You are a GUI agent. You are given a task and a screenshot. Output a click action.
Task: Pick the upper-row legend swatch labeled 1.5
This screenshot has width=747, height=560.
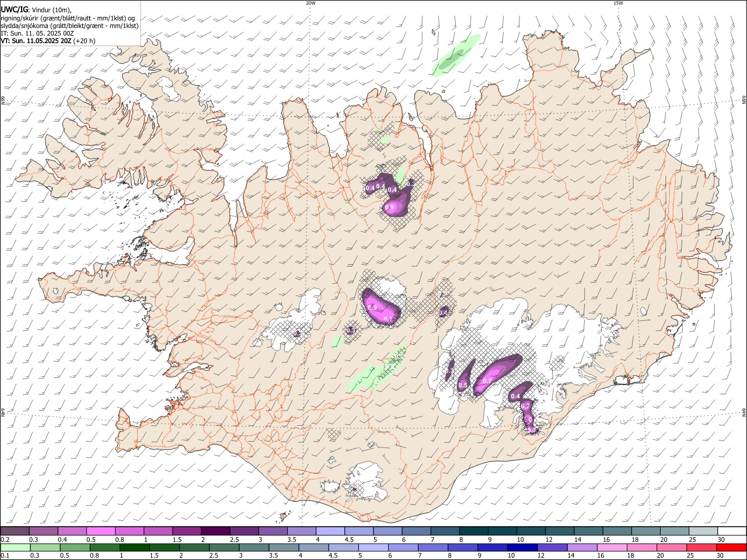click(x=187, y=531)
